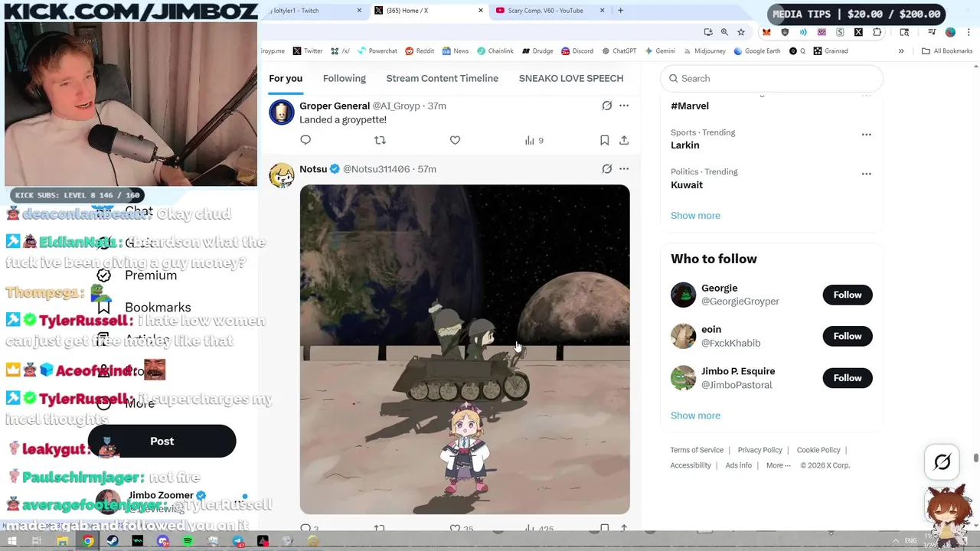Screen dimensions: 980x551
Task: Open the Google Earth bookmark
Action: point(756,51)
